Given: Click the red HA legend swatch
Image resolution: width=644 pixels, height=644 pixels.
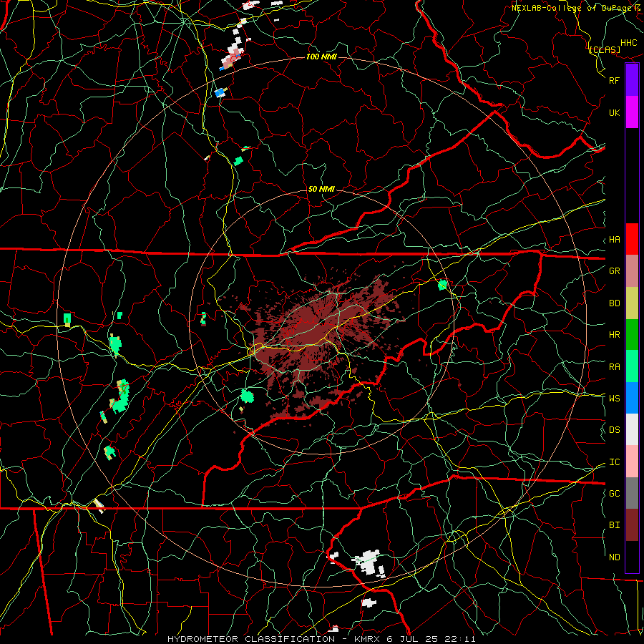Looking at the screenshot, I should tap(632, 239).
